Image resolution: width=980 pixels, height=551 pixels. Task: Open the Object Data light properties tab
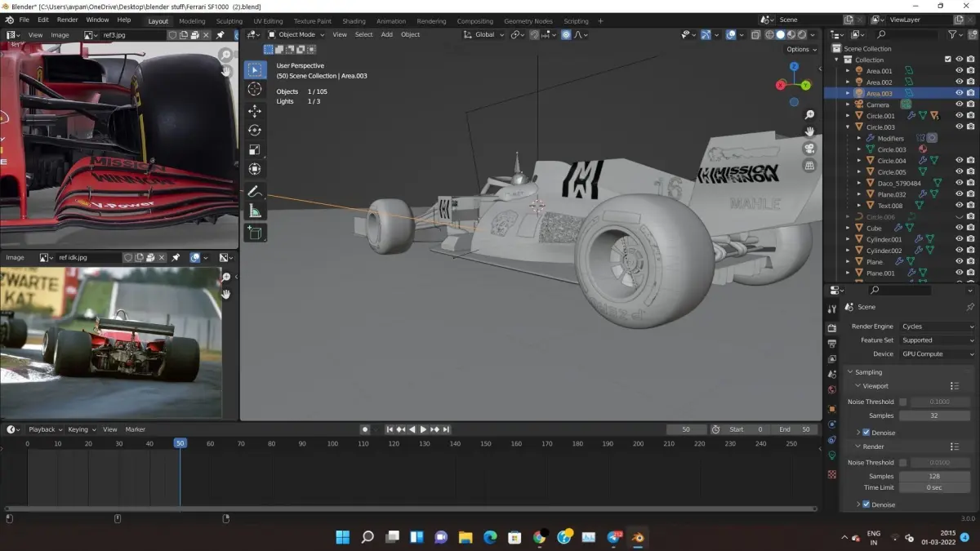pos(832,455)
